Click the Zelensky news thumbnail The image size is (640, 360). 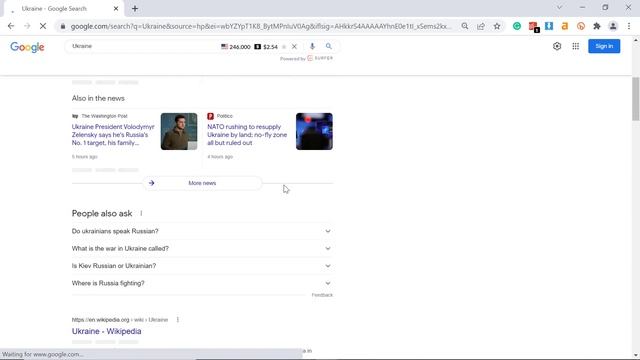pyautogui.click(x=179, y=131)
